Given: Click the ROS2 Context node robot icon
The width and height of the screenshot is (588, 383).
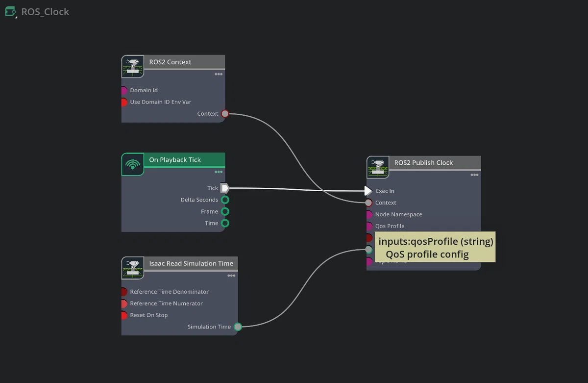Looking at the screenshot, I should pos(132,67).
